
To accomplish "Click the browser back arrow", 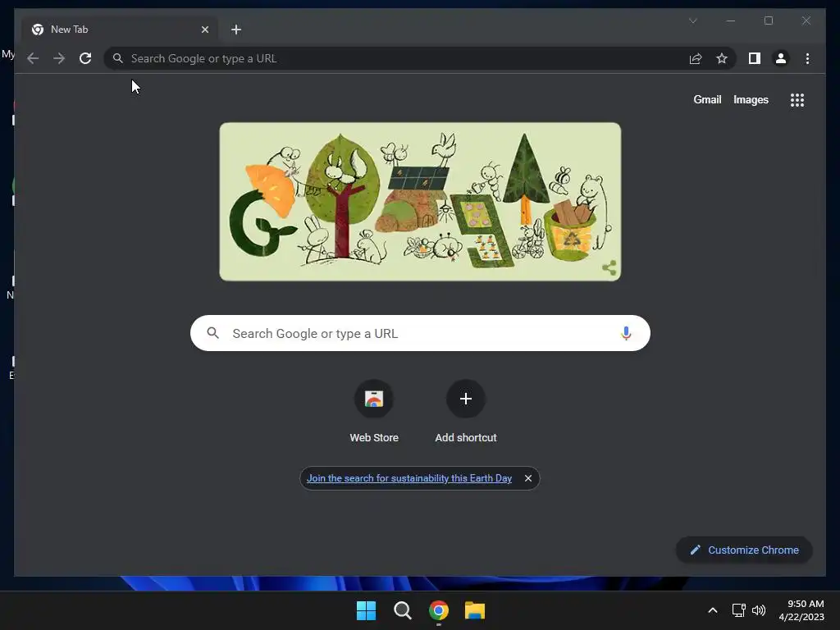I will pyautogui.click(x=33, y=58).
